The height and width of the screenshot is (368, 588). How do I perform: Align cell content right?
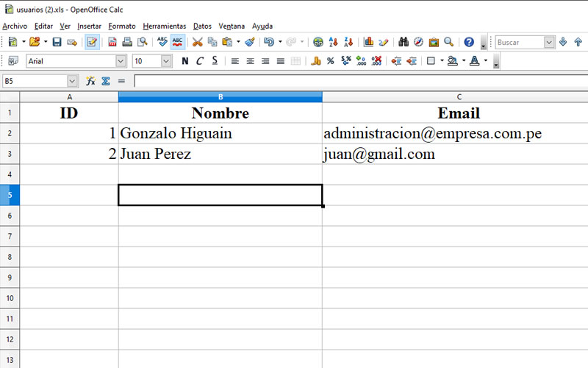265,61
